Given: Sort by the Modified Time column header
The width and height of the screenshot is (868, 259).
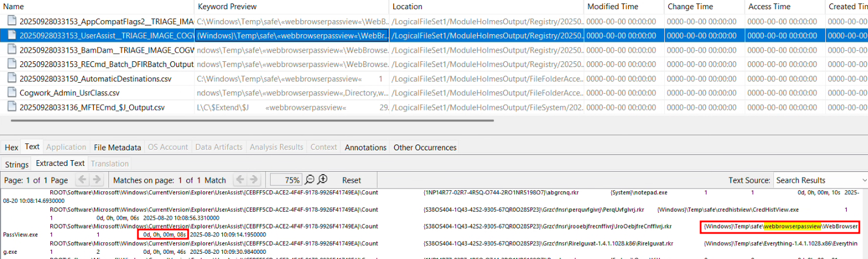Looking at the screenshot, I should (x=612, y=7).
